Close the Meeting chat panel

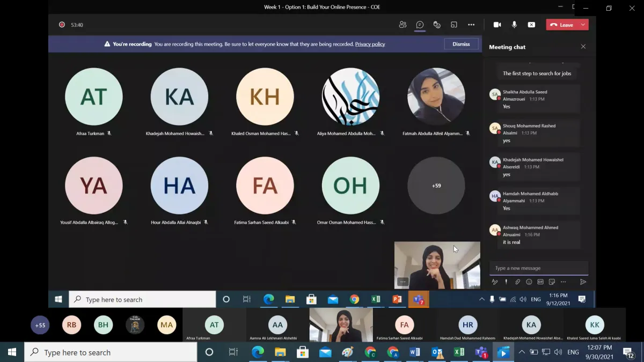pos(583,47)
